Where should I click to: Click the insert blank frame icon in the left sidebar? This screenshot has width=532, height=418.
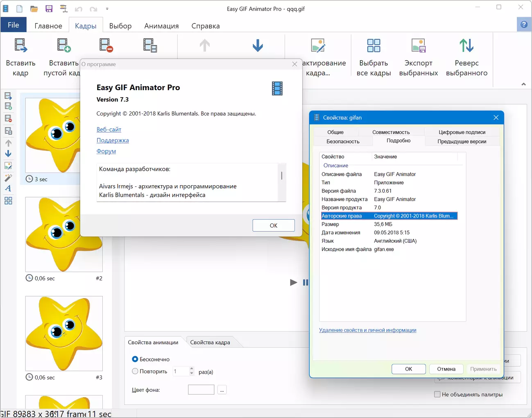8,106
